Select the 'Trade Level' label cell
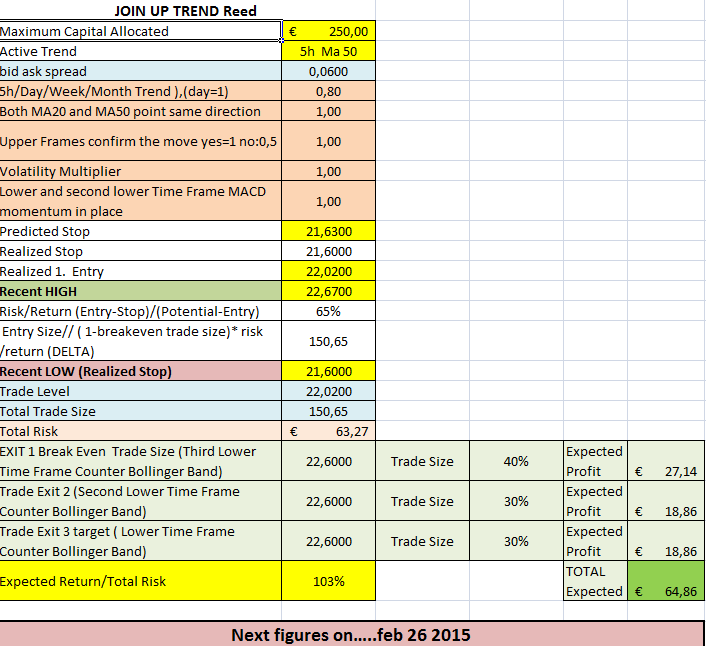The image size is (706, 646). coord(140,391)
